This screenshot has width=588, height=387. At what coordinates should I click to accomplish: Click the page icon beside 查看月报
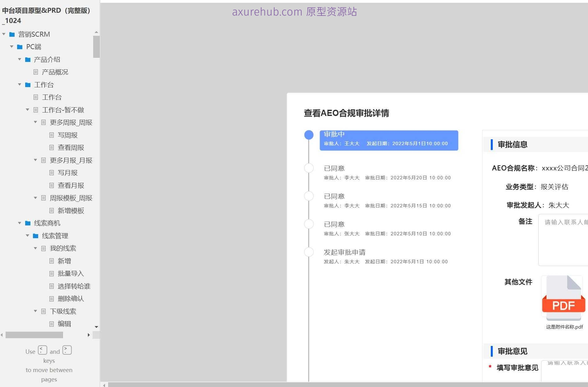[x=51, y=185]
